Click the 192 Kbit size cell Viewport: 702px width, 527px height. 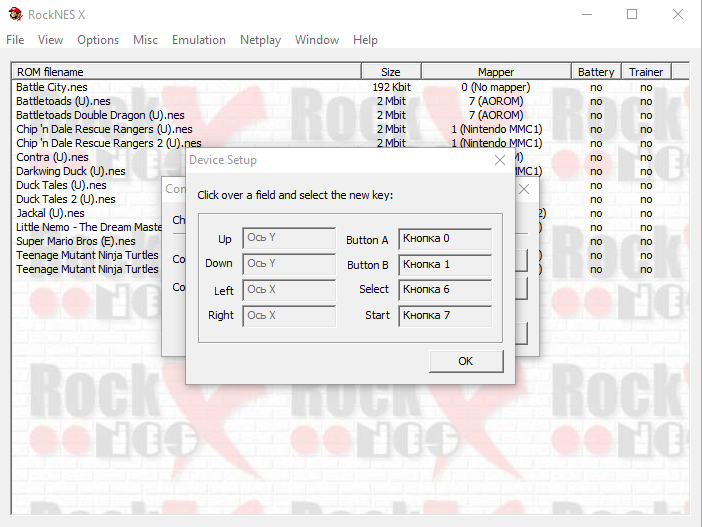[391, 87]
